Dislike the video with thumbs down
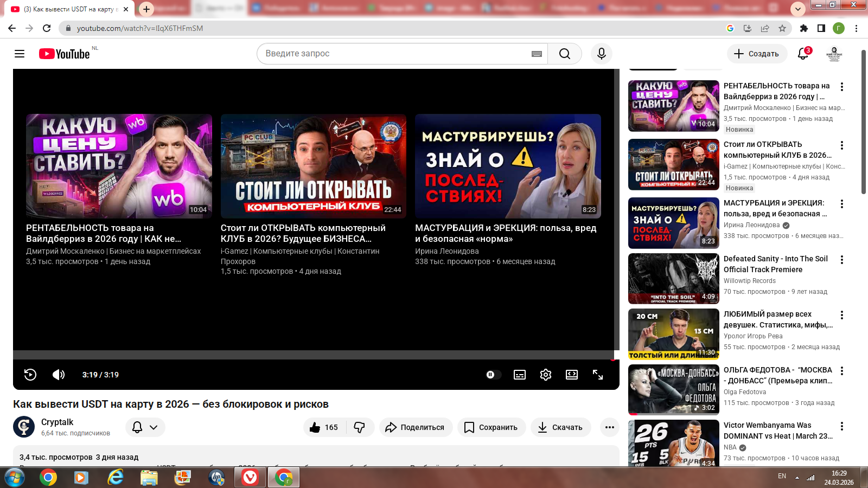The width and height of the screenshot is (868, 488). [x=360, y=427]
